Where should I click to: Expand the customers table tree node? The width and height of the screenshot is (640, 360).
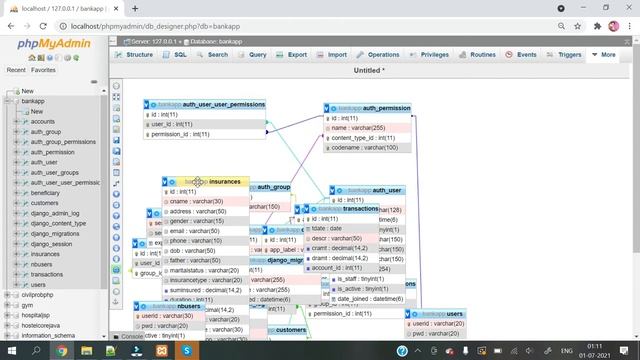tap(16, 203)
